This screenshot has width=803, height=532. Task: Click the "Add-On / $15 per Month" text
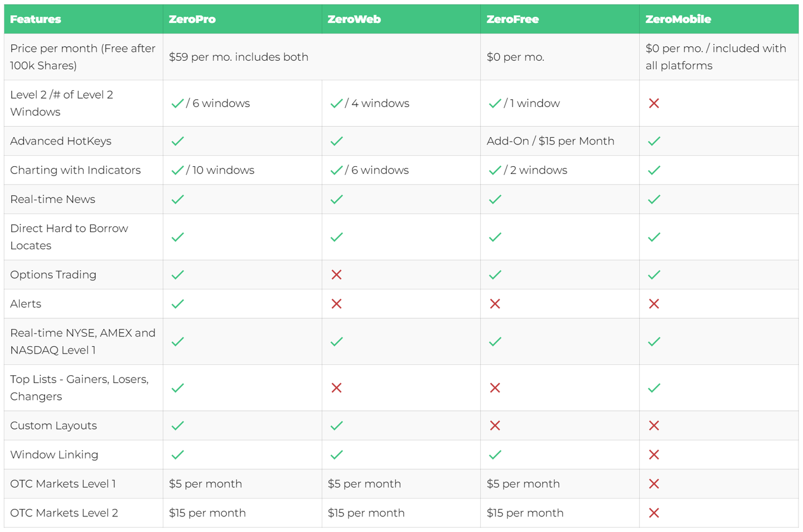point(550,141)
